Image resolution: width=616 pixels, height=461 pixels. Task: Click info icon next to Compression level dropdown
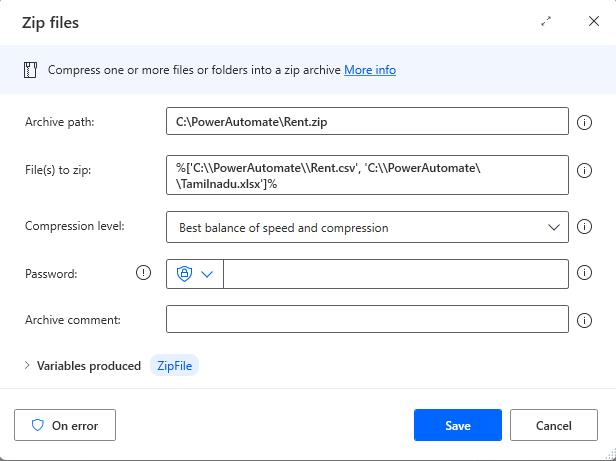[586, 227]
